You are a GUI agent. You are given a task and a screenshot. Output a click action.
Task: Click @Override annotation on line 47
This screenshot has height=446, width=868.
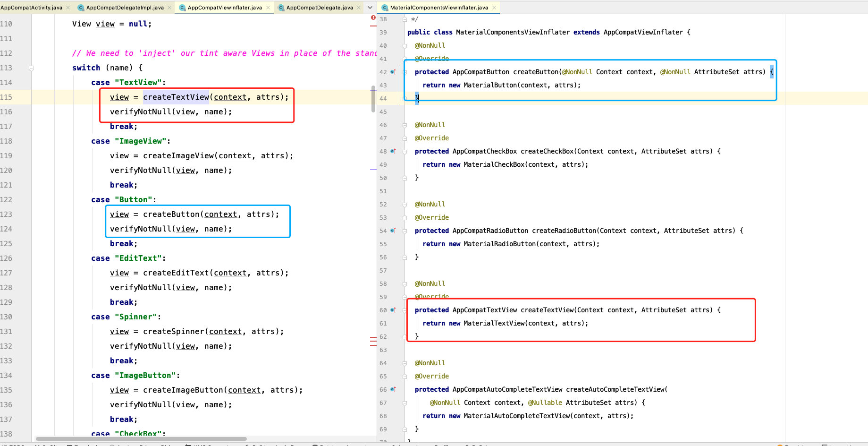click(432, 138)
